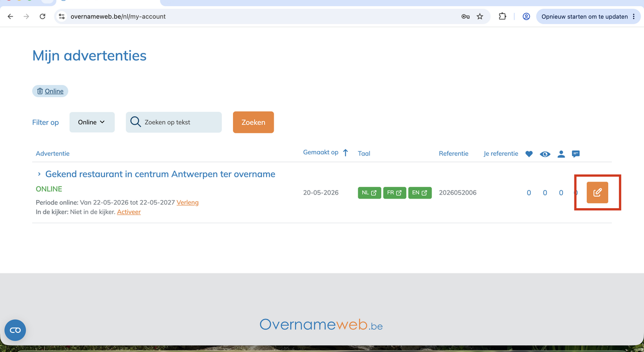Bookmark this page with star icon
Image resolution: width=644 pixels, height=352 pixels.
click(x=480, y=17)
